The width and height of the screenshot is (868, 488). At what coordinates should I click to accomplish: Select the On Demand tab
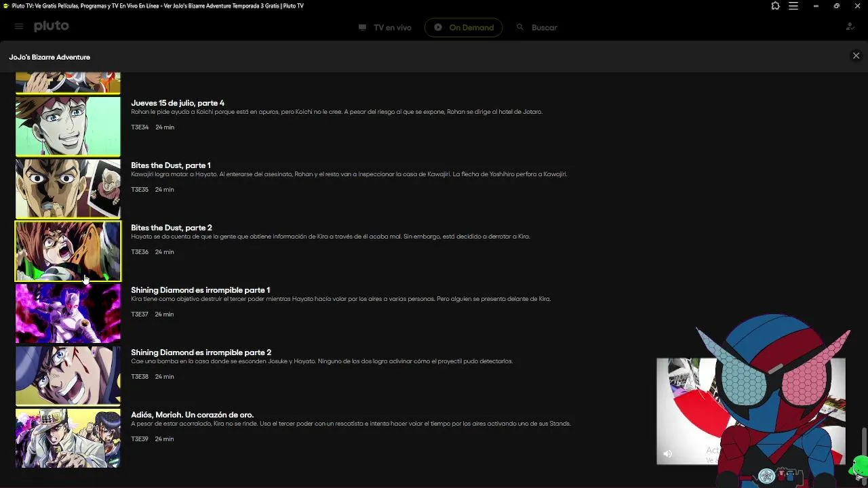[x=464, y=28]
